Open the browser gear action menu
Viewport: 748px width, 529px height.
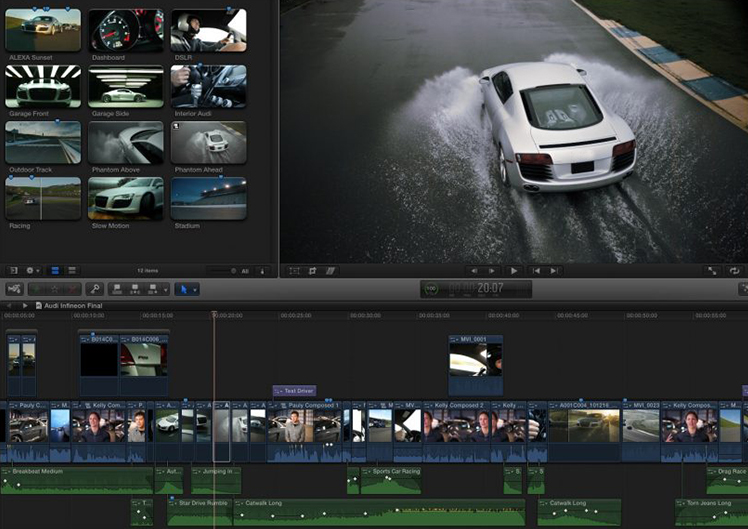[x=32, y=270]
